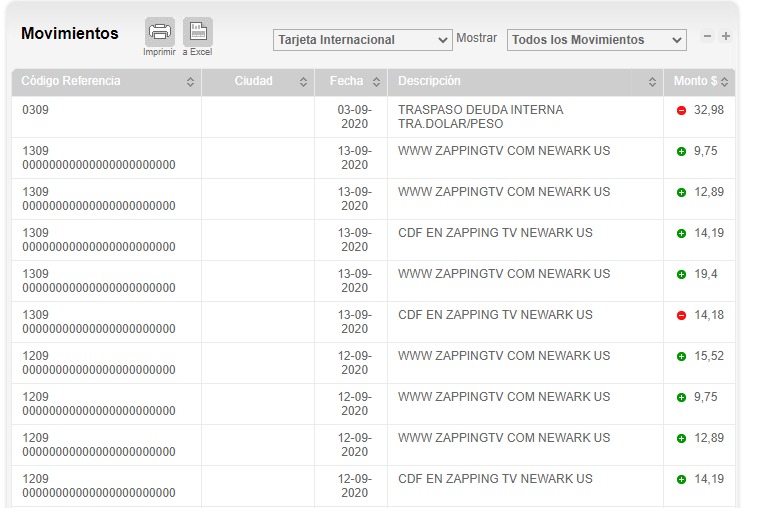The image size is (772, 508).
Task: Click the amount 32,98
Action: pos(709,110)
